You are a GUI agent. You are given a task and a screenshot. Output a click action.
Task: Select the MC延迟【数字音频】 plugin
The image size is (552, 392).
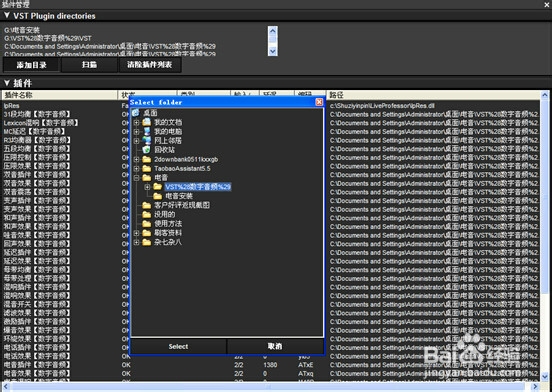click(34, 131)
